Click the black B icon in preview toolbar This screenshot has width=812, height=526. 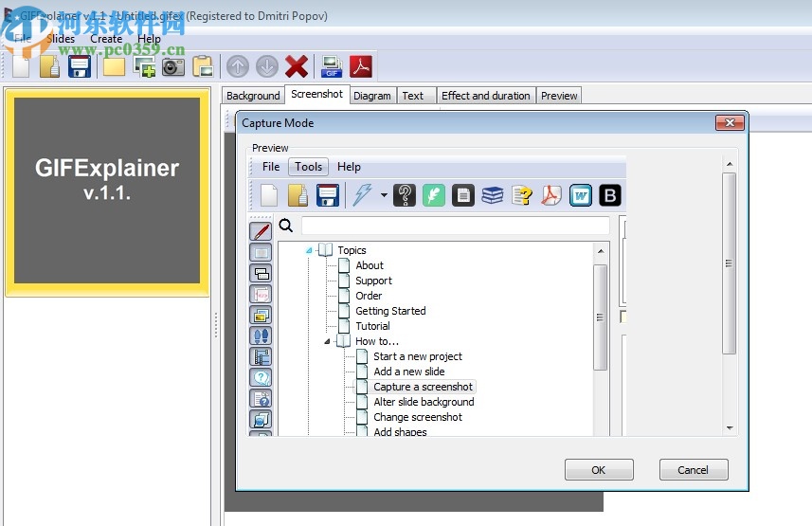(x=610, y=195)
